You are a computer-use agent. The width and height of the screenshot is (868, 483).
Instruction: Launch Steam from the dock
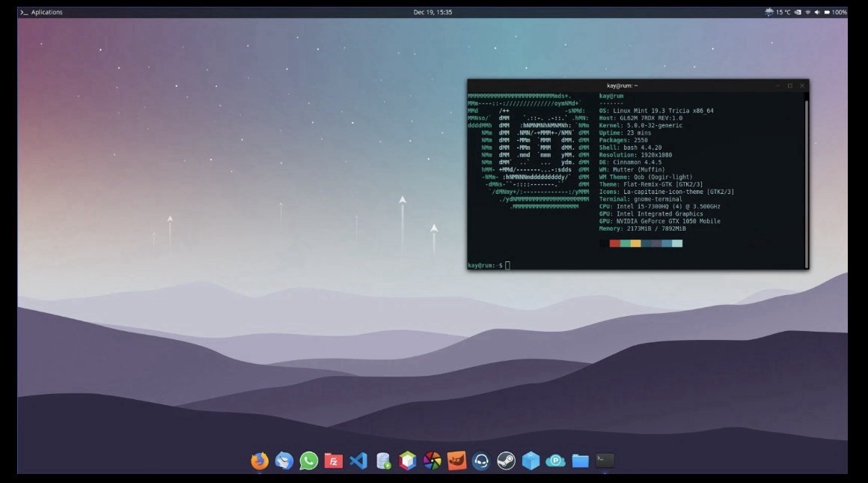coord(506,461)
